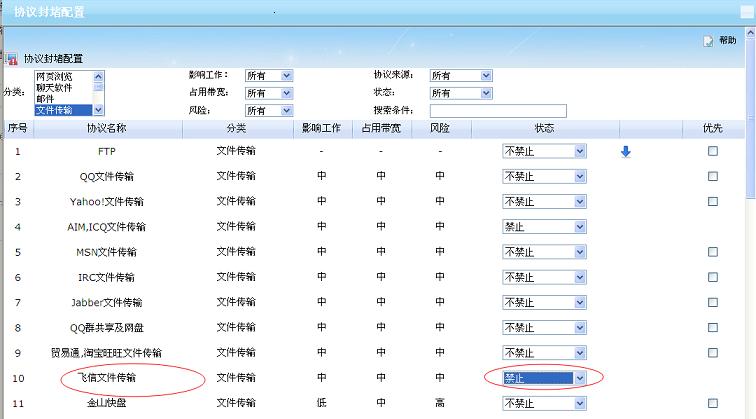Viewport: 756px width, 419px height.
Task: Click the 风险 column header
Action: [440, 129]
